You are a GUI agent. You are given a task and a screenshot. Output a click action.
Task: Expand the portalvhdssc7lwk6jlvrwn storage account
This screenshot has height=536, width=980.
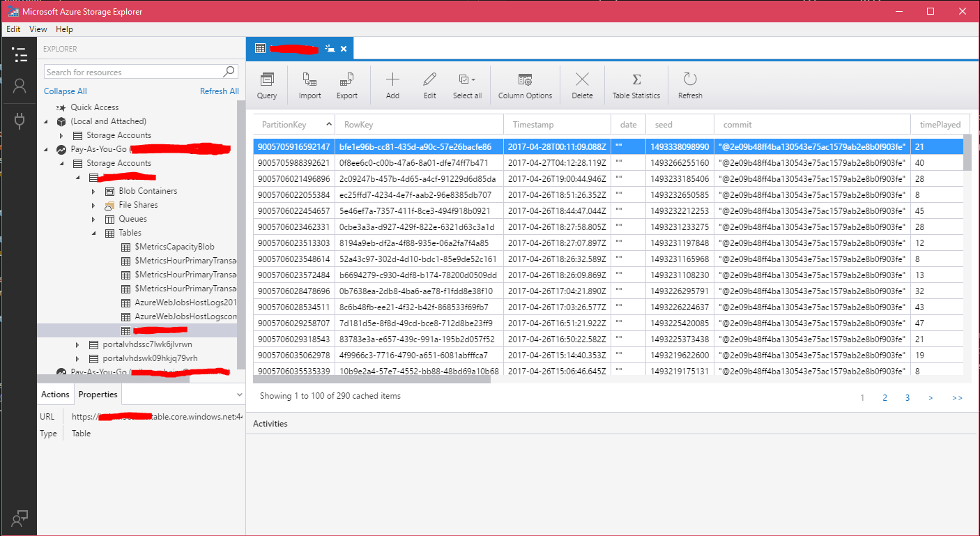78,344
